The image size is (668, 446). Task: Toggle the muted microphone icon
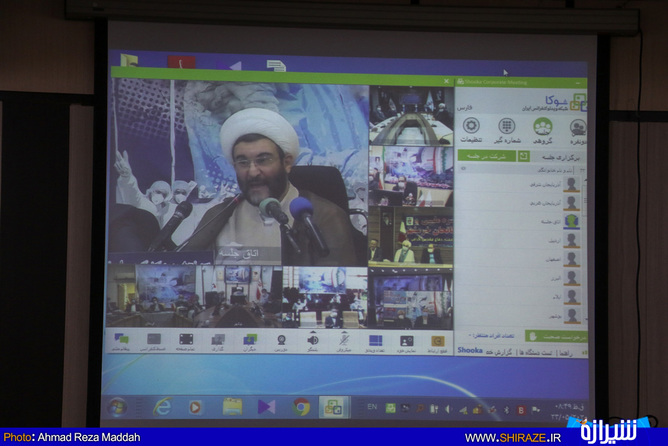tap(344, 340)
